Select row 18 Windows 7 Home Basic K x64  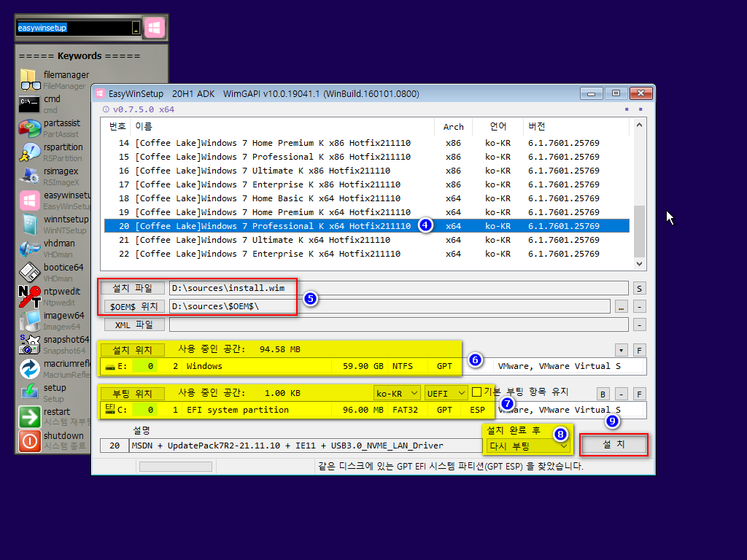pyautogui.click(x=367, y=198)
